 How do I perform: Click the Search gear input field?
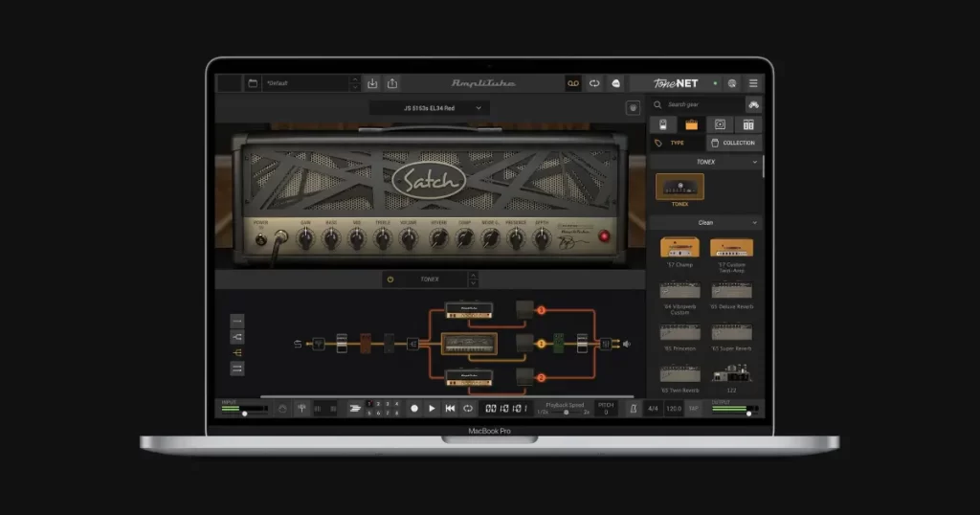(x=698, y=104)
